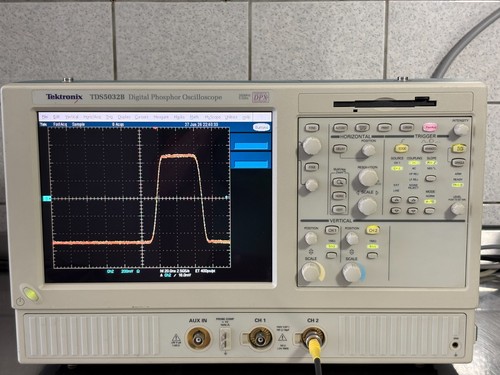Image resolution: width=500 pixels, height=375 pixels.
Task: Push the SINGLE acquisition button
Action: [x=458, y=163]
